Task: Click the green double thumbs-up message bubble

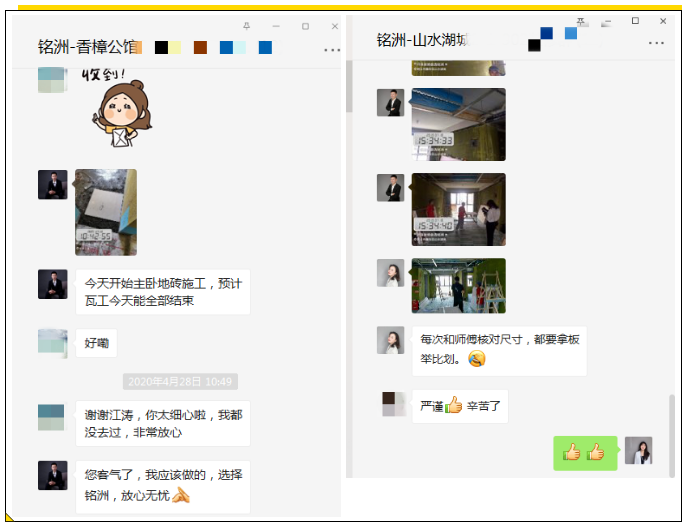Action: 585,452
